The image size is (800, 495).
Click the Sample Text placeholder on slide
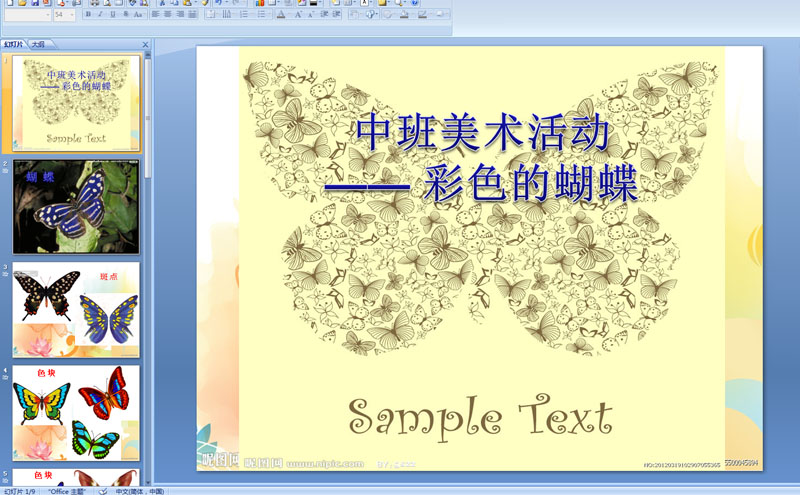coord(480,416)
